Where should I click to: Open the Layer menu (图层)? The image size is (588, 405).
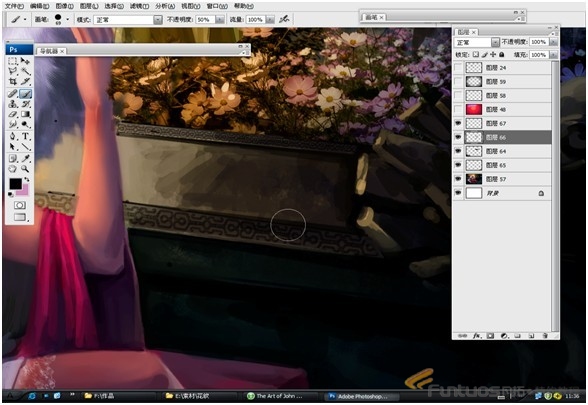[89, 6]
